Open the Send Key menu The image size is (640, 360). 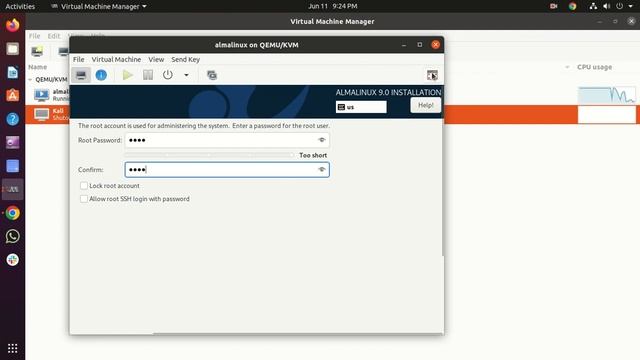[x=185, y=60]
